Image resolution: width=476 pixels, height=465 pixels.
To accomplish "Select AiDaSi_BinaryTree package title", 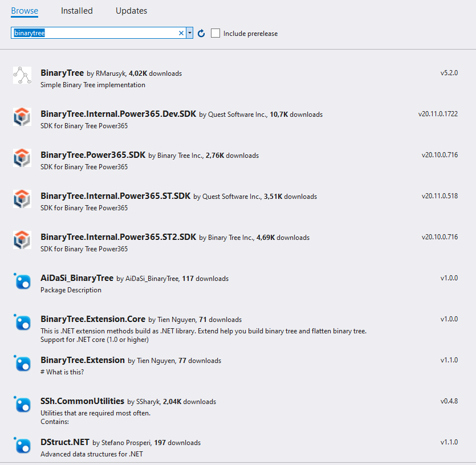I will 77,278.
